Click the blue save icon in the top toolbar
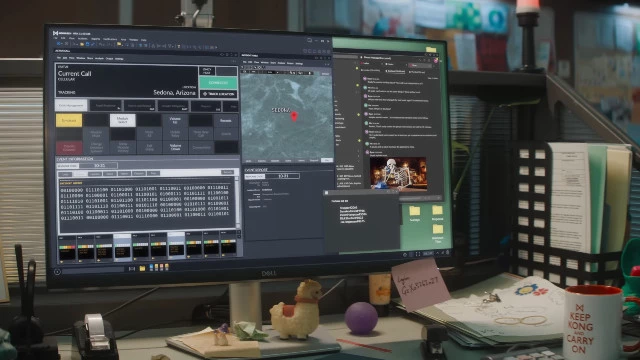Image resolution: width=640 pixels, height=360 pixels. pos(87,44)
